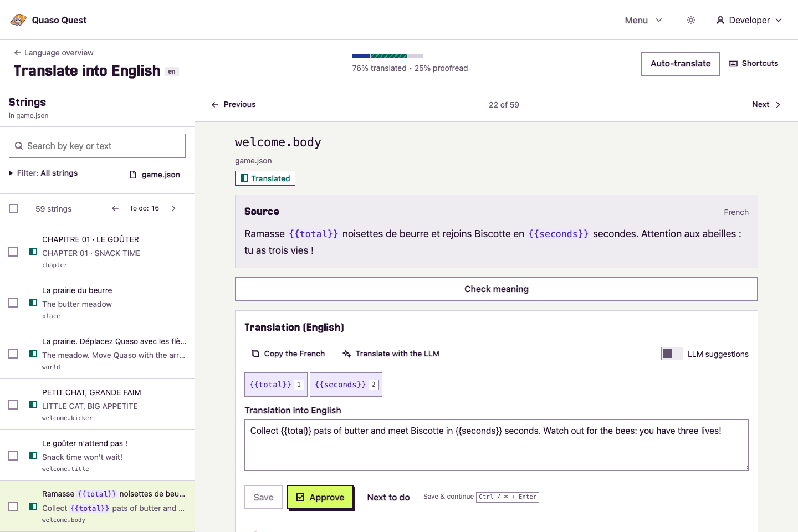Select the welcome.body string checkbox

[x=13, y=507]
